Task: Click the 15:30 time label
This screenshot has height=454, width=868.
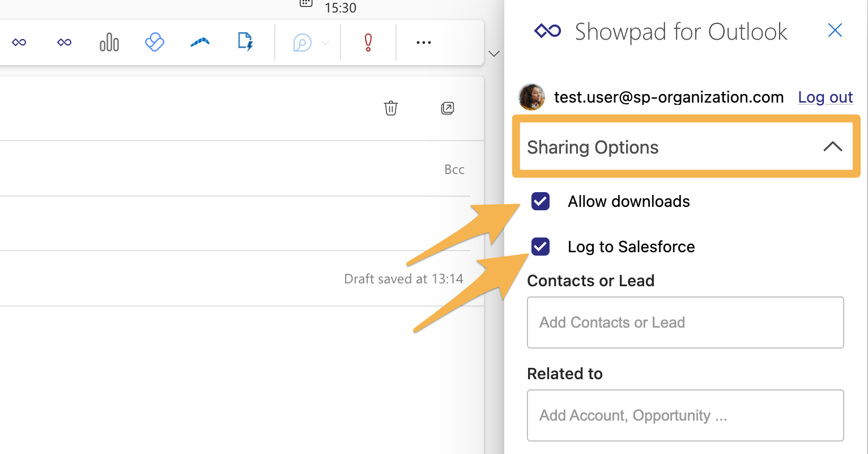Action: pos(341,8)
